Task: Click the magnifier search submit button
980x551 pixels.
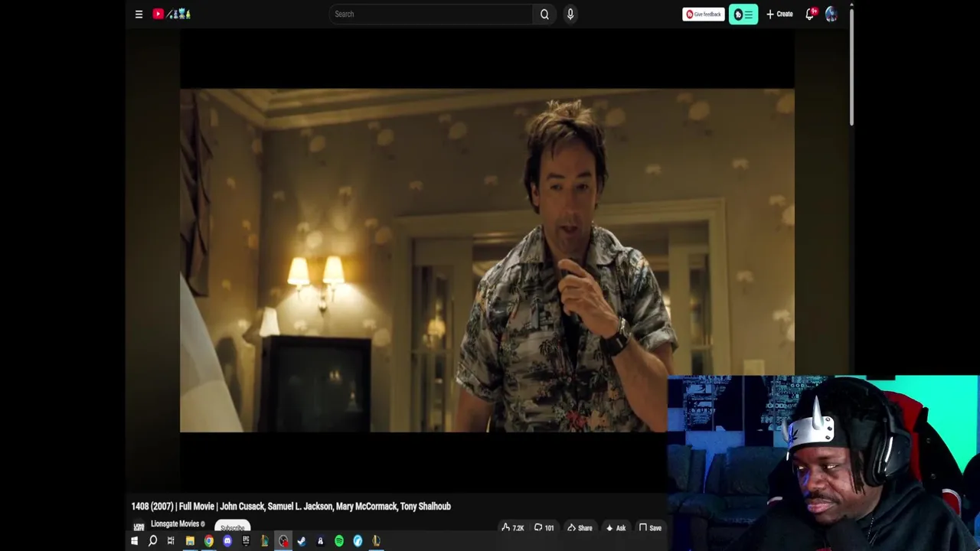Action: coord(544,14)
